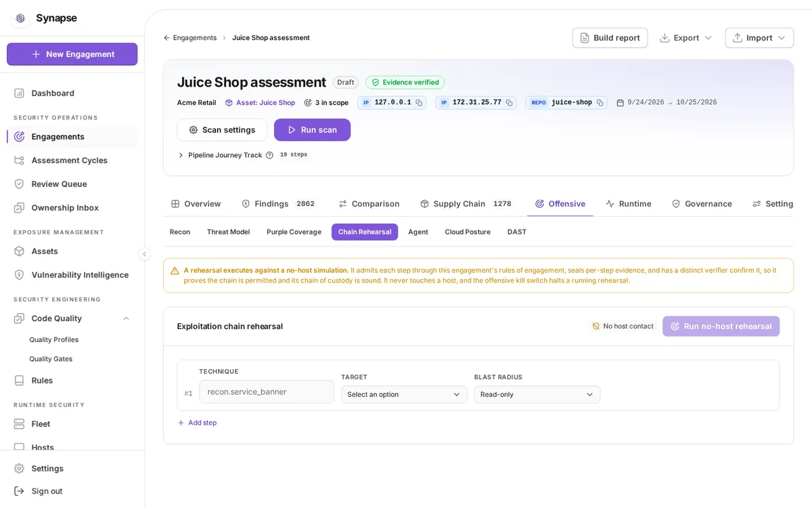Expand the Pipeline Journey Track
The width and height of the screenshot is (812, 508).
click(x=181, y=155)
